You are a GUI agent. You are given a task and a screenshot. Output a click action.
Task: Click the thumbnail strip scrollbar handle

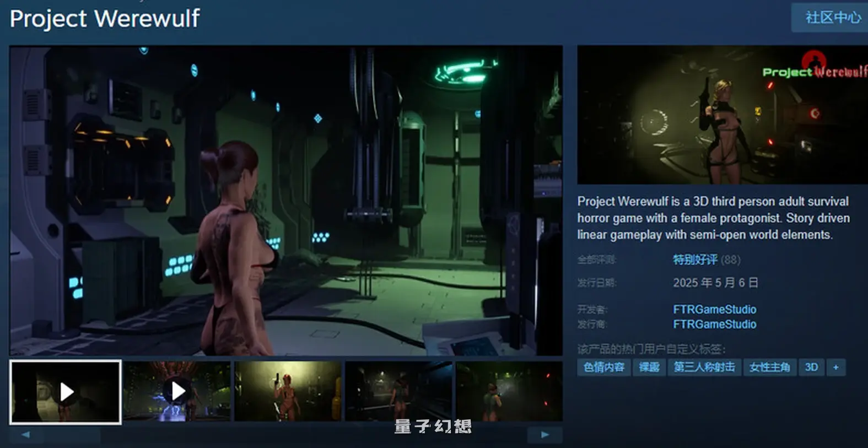click(72, 435)
